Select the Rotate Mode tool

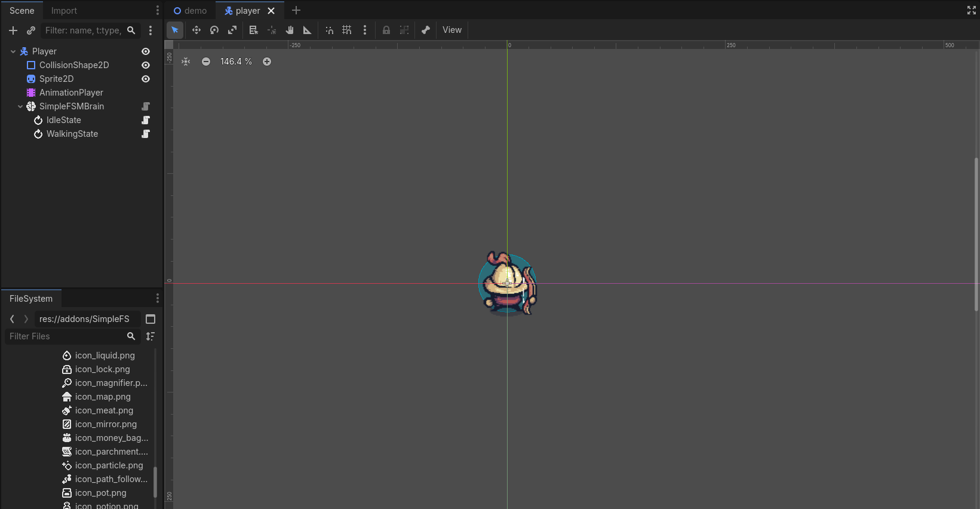point(214,30)
